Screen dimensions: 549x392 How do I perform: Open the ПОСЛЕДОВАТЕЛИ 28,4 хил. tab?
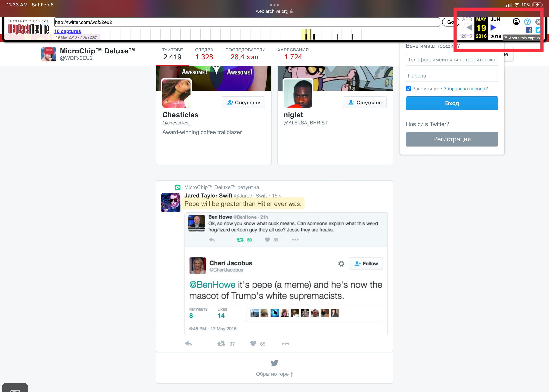click(x=245, y=54)
